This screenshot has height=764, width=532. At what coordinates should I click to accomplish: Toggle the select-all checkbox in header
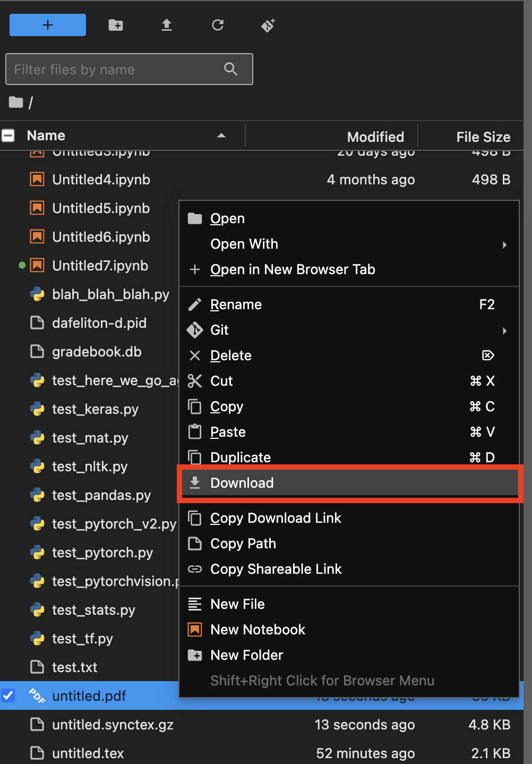click(x=8, y=136)
